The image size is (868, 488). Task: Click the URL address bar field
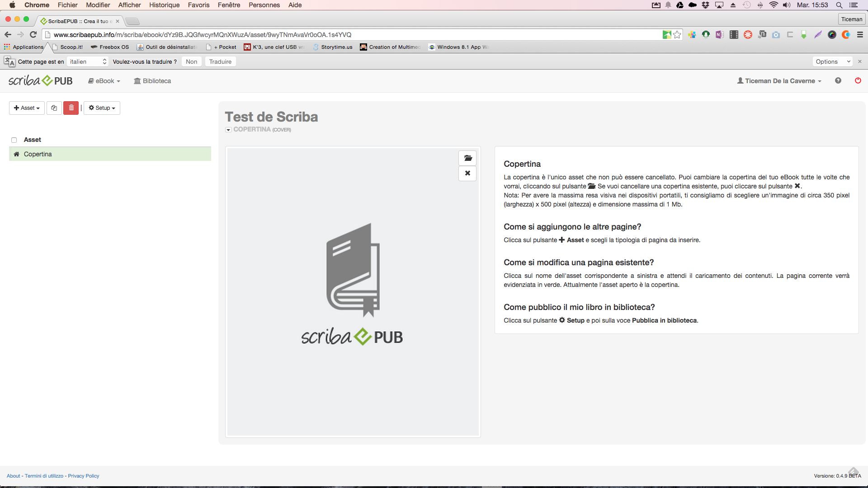click(353, 35)
